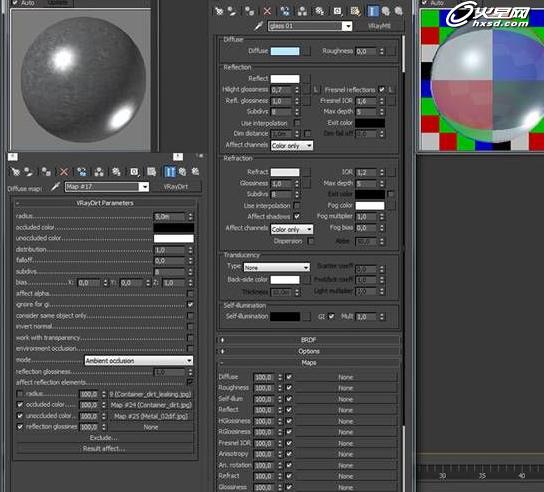Screen dimensions: 544x492
Task: Click the VRayDirt map type button
Action: click(x=176, y=187)
